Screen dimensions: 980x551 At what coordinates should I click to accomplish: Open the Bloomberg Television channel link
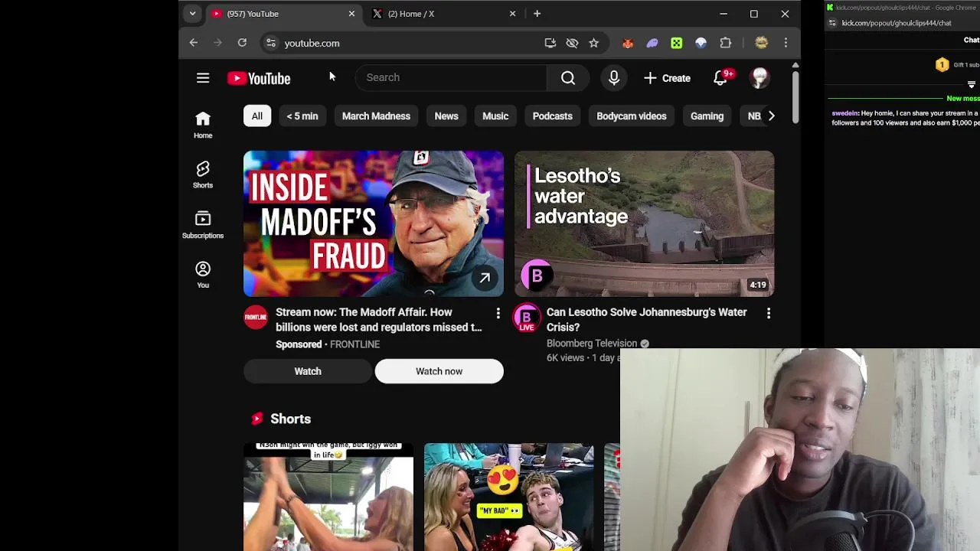[x=592, y=344]
